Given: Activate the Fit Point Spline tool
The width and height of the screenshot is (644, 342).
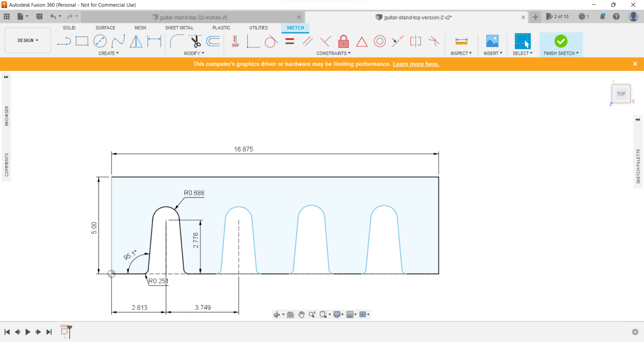Looking at the screenshot, I should click(118, 41).
